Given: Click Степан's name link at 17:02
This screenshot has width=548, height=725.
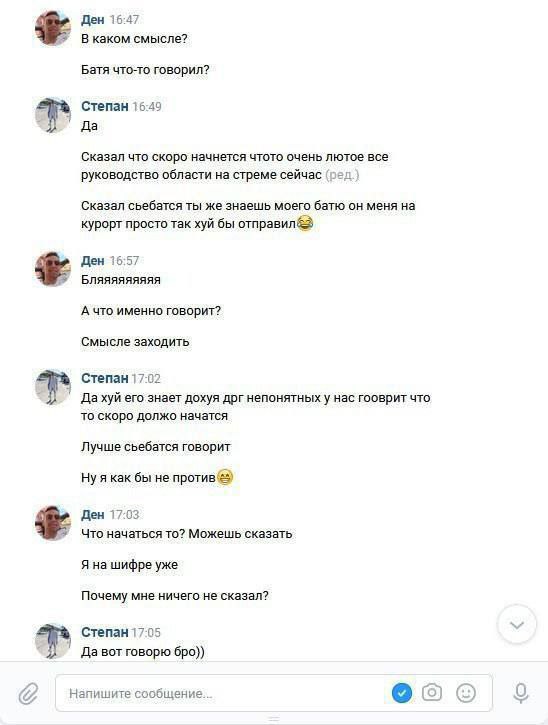Looking at the screenshot, I should [x=105, y=378].
